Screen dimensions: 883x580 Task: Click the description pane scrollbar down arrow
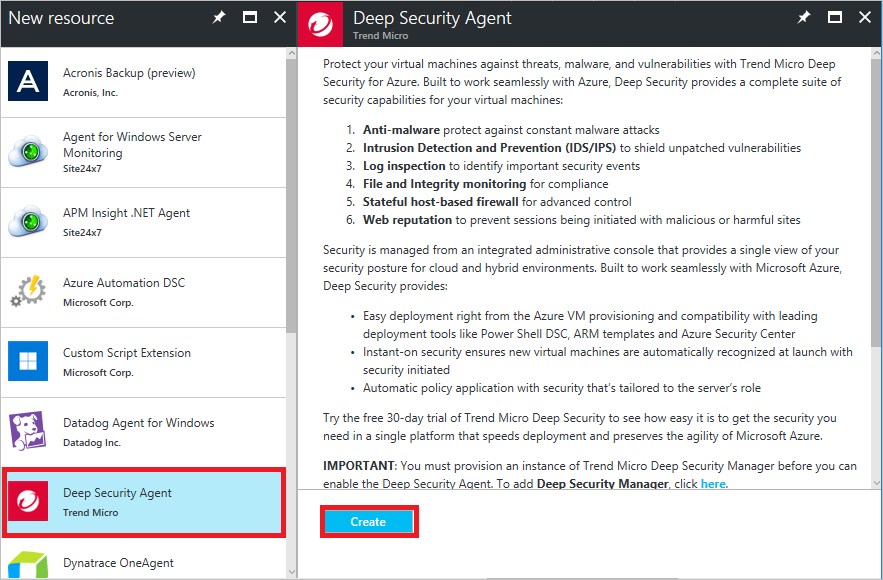[x=876, y=483]
